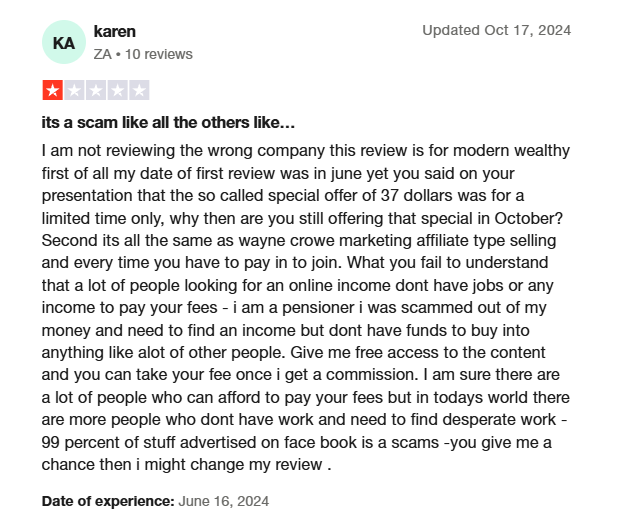Viewport: 632px width, 530px height.
Task: Click the ZA country code
Action: (102, 54)
